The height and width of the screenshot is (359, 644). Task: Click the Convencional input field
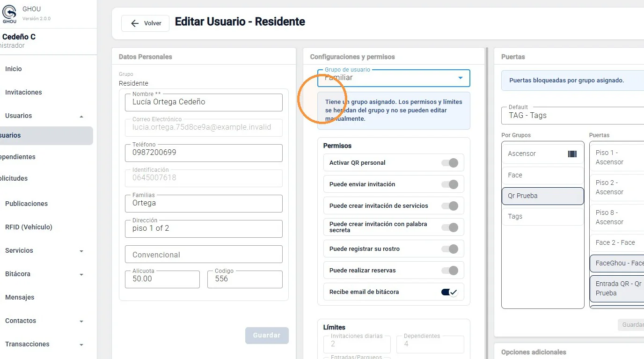204,254
